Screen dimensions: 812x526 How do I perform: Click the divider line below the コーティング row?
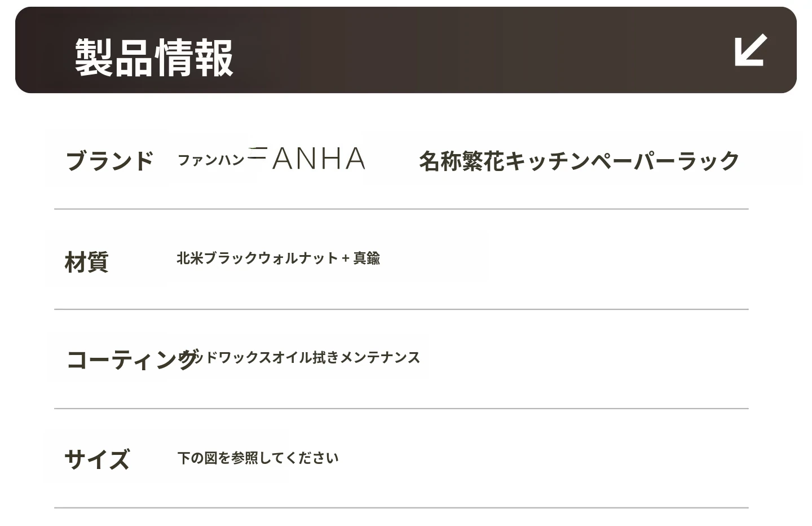coord(401,408)
